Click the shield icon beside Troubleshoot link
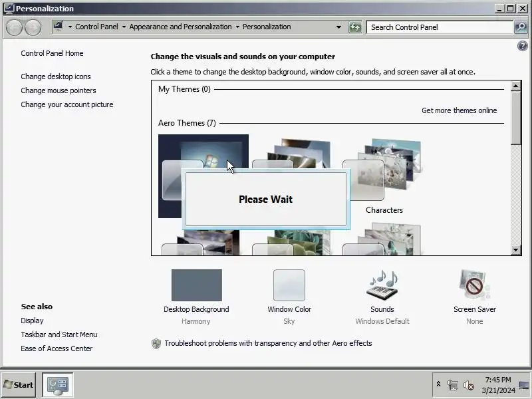This screenshot has height=399, width=532. 156,344
